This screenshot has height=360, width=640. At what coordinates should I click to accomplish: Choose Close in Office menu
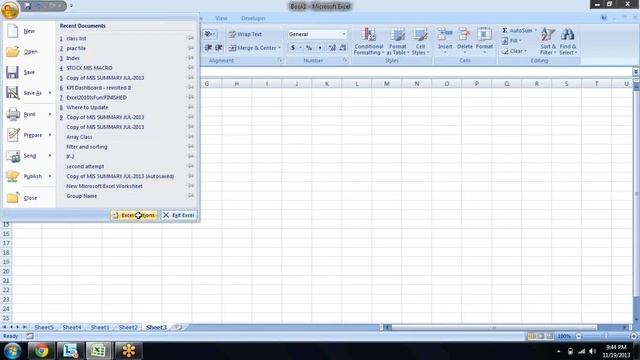pyautogui.click(x=29, y=198)
